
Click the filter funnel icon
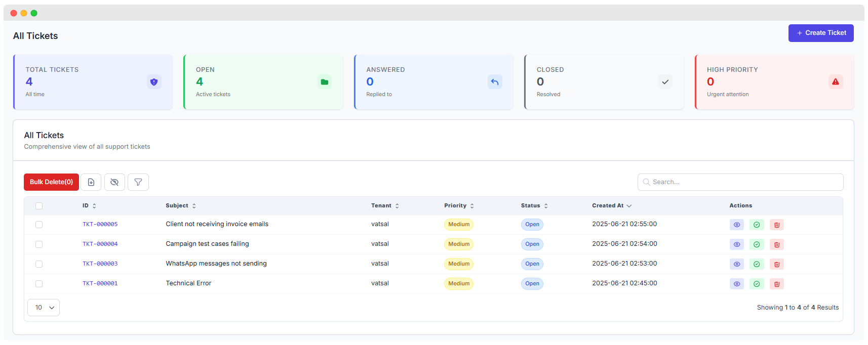[138, 182]
